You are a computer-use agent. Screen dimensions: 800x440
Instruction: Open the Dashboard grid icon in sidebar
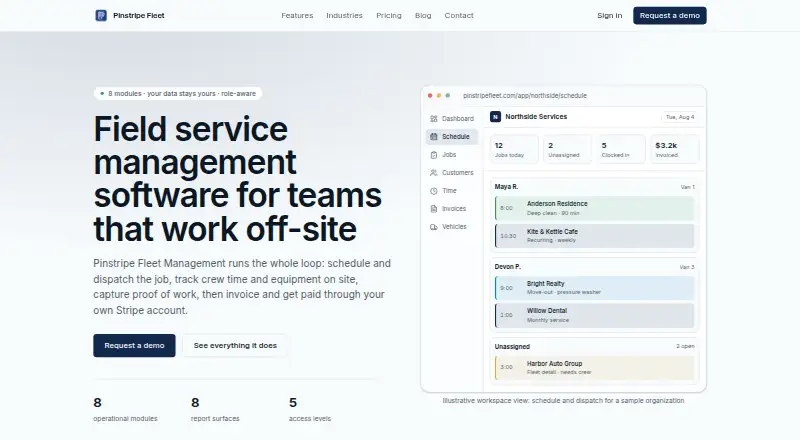tap(434, 118)
